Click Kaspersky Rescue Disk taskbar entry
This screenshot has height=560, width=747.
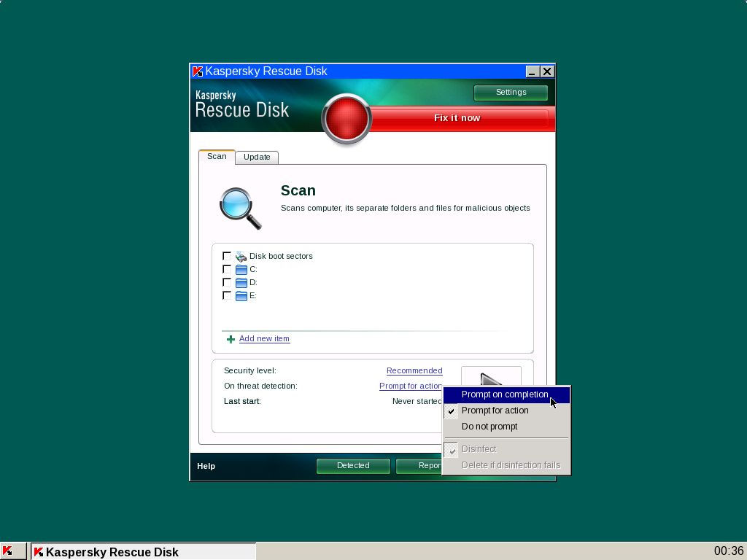coord(144,551)
